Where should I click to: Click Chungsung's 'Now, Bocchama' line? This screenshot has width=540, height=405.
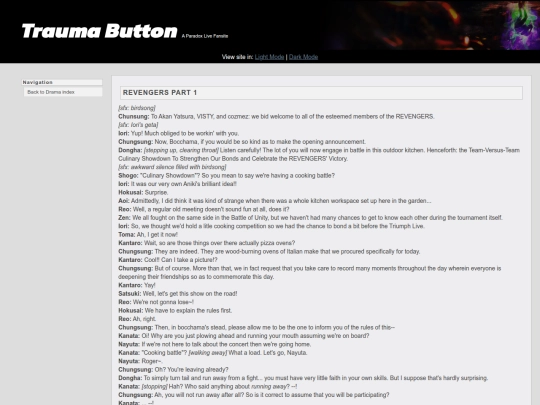coord(242,142)
